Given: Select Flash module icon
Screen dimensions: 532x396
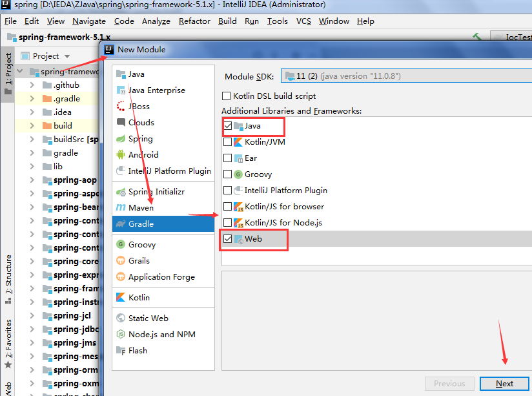Looking at the screenshot, I should pos(121,351).
